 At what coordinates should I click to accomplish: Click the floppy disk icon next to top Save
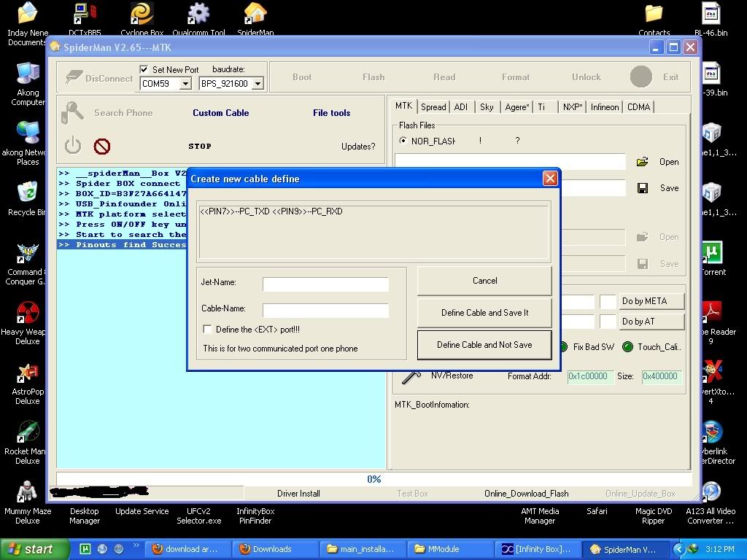[642, 188]
